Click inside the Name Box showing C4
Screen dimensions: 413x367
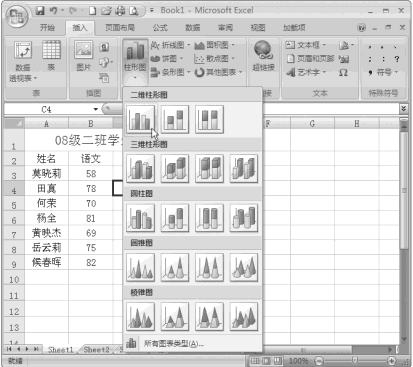[47, 109]
